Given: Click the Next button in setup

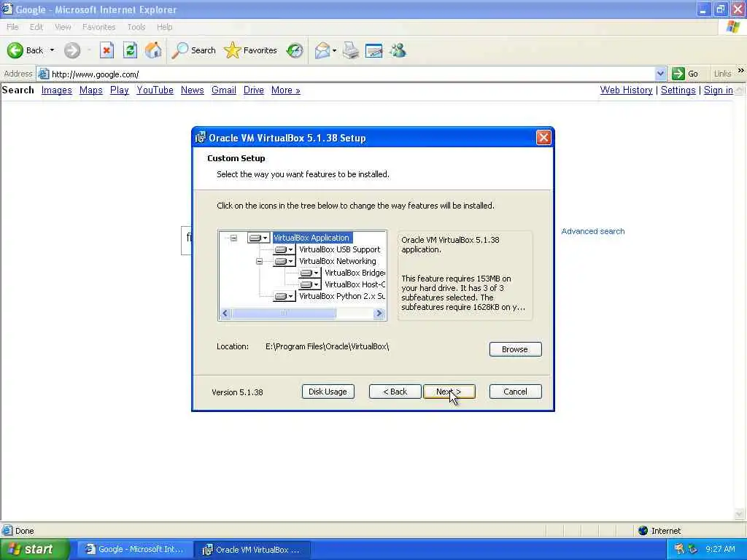Looking at the screenshot, I should [449, 392].
